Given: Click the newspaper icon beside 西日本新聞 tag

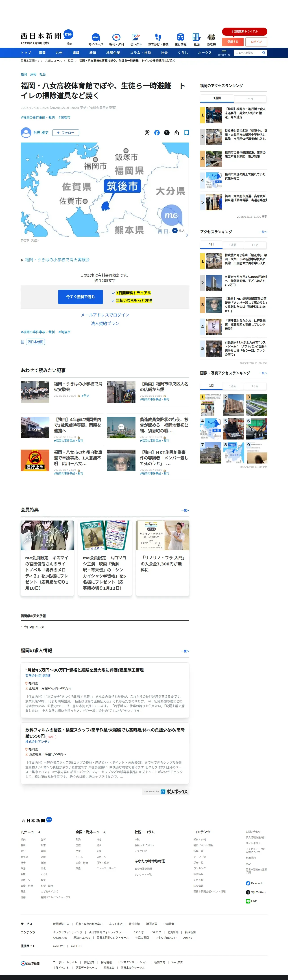Looking at the screenshot, I should pos(22,342).
